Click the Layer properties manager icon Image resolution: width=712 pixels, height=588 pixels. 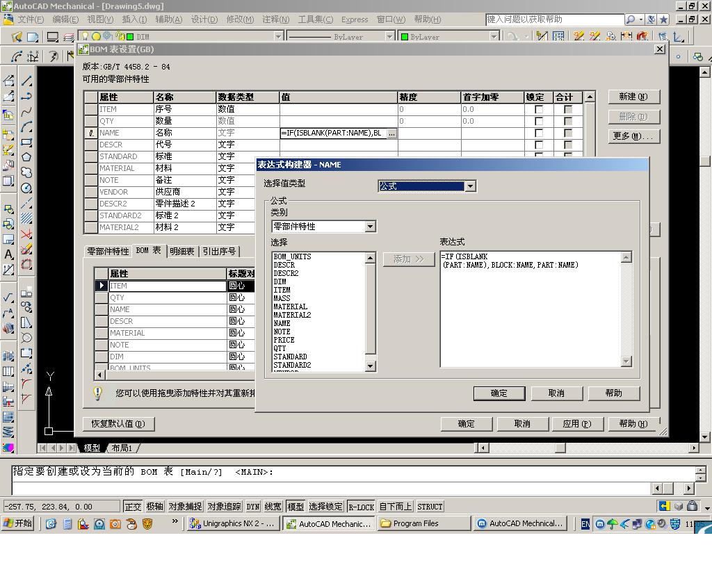[69, 37]
